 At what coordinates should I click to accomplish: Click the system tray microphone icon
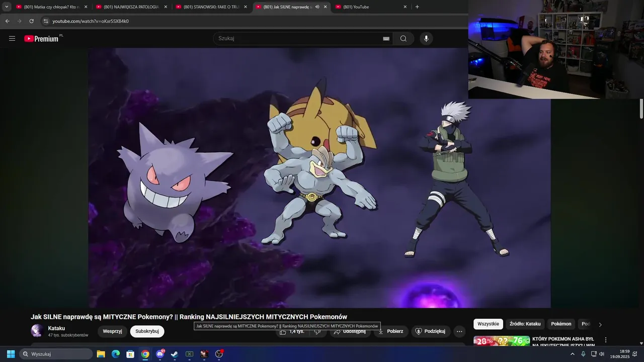(583, 354)
